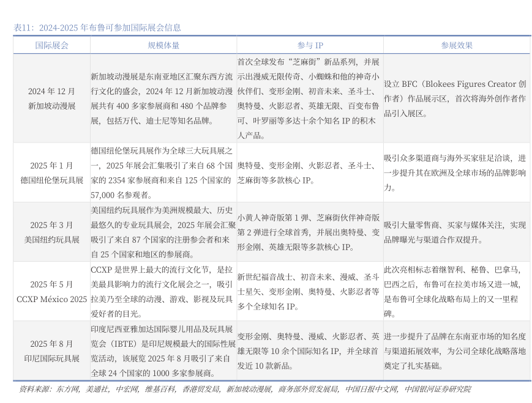Click the result cell starting '吸引大量零售商'

click(456, 232)
